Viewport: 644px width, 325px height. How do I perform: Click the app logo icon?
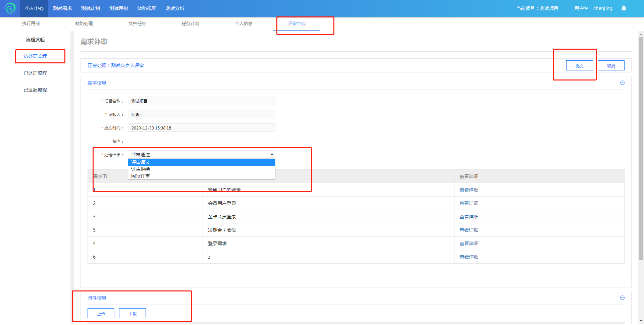coord(10,8)
